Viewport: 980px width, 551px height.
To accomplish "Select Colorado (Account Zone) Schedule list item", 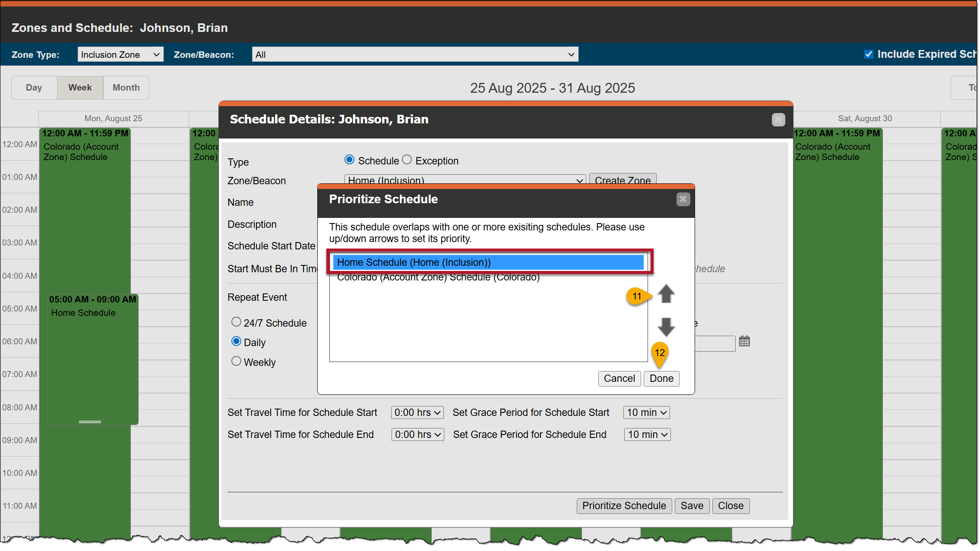I will pyautogui.click(x=438, y=277).
